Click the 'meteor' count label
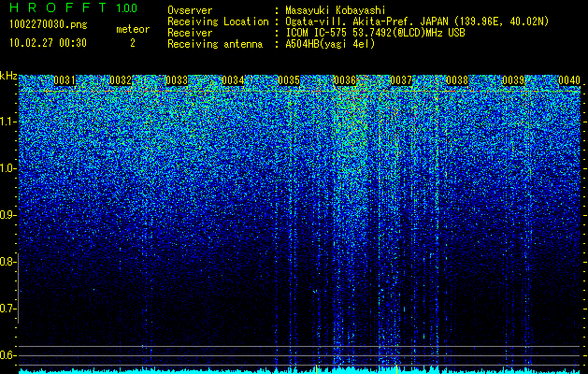The width and height of the screenshot is (588, 374). [x=133, y=29]
